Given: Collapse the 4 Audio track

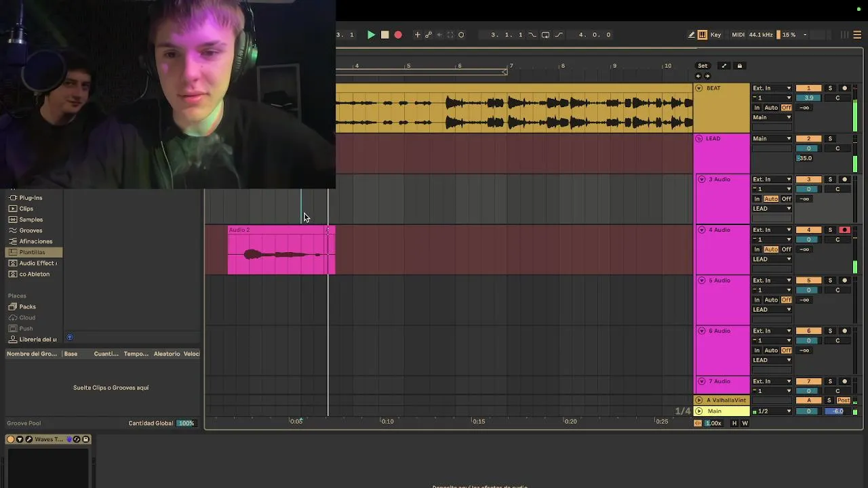Looking at the screenshot, I should tap(702, 230).
